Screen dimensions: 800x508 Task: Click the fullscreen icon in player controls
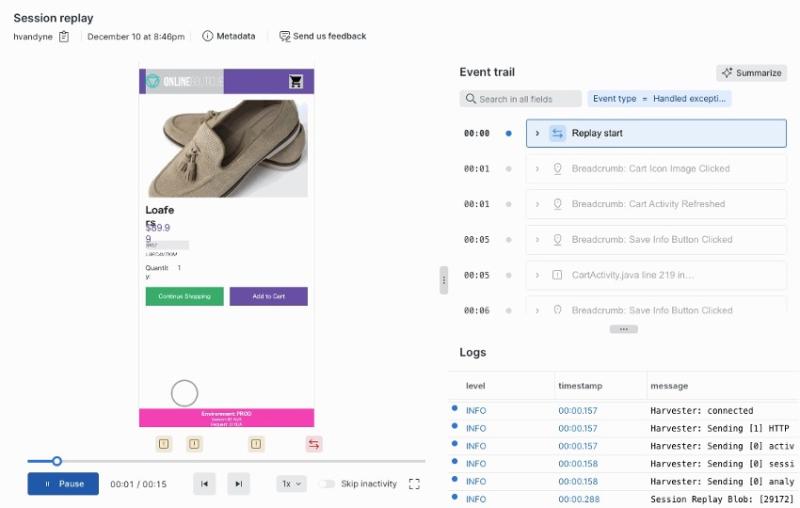pyautogui.click(x=415, y=484)
